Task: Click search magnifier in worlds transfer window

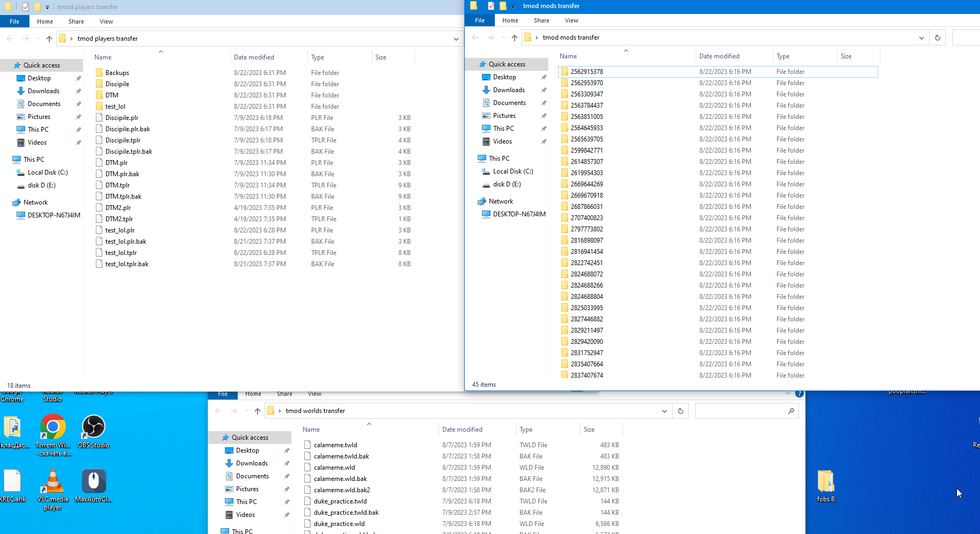Action: tap(791, 411)
